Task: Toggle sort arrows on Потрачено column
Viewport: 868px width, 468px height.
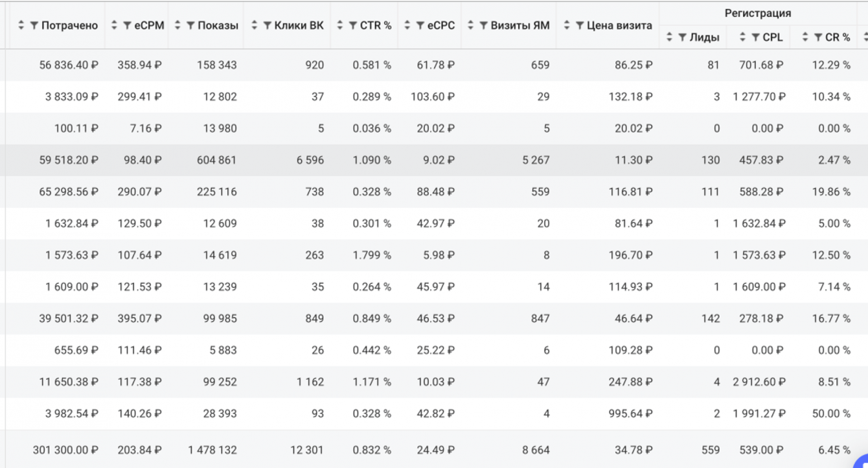Action: click(21, 25)
